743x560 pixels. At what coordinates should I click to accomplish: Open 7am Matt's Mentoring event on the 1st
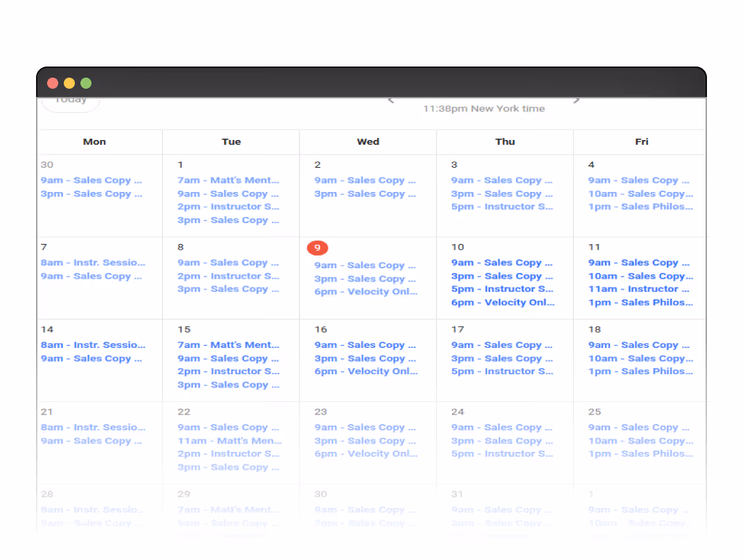(x=229, y=180)
